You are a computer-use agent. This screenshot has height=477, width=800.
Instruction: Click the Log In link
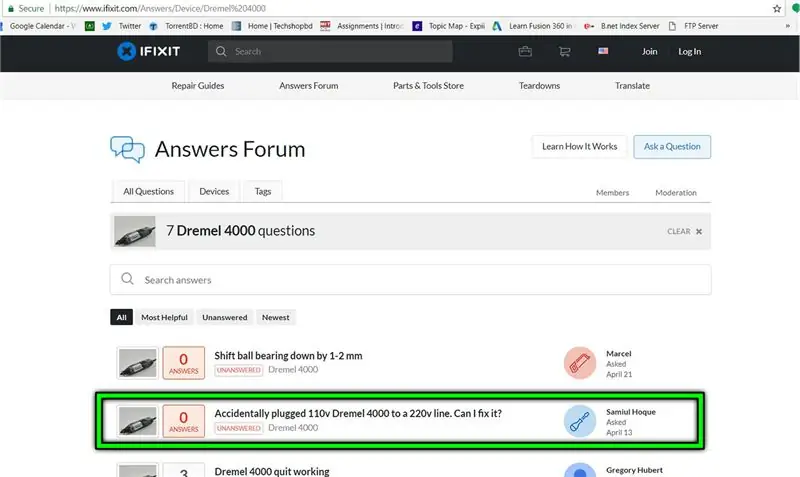[x=689, y=52]
